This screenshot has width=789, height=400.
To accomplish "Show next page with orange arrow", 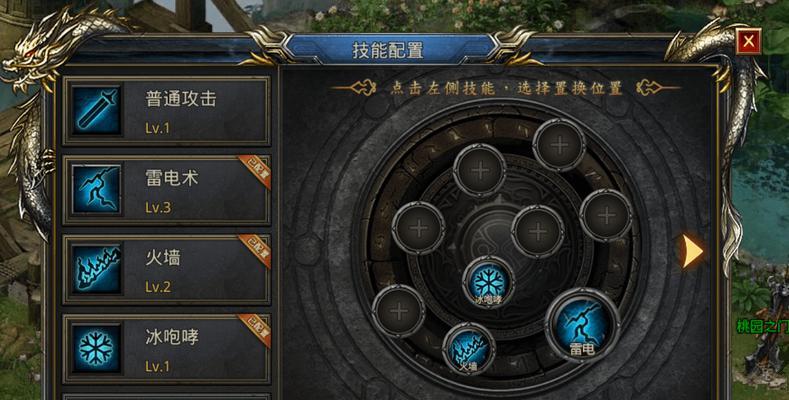I will [692, 250].
